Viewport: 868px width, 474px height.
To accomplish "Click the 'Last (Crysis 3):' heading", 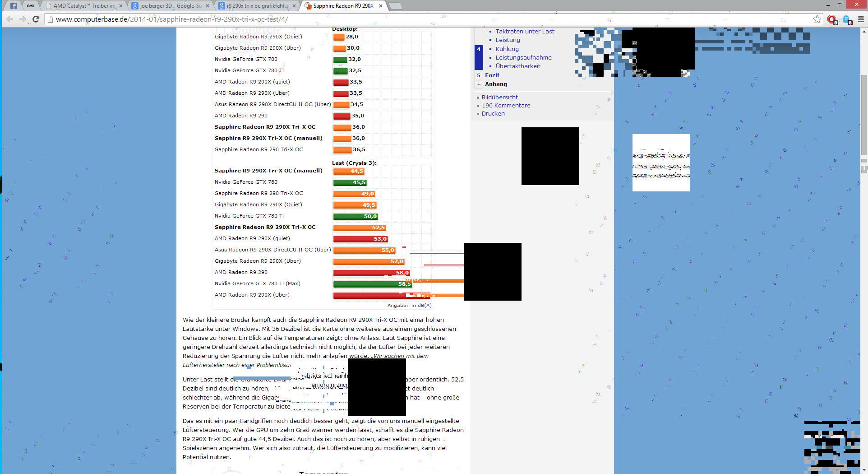I will click(354, 163).
